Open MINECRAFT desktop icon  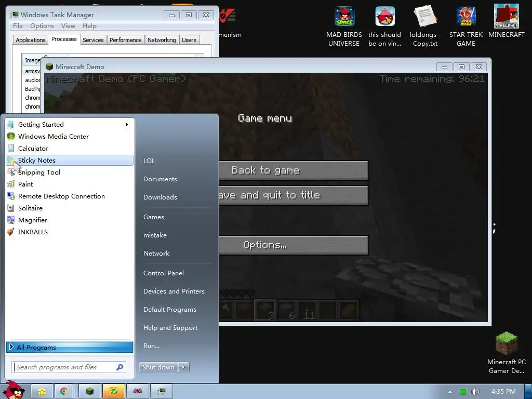506,21
